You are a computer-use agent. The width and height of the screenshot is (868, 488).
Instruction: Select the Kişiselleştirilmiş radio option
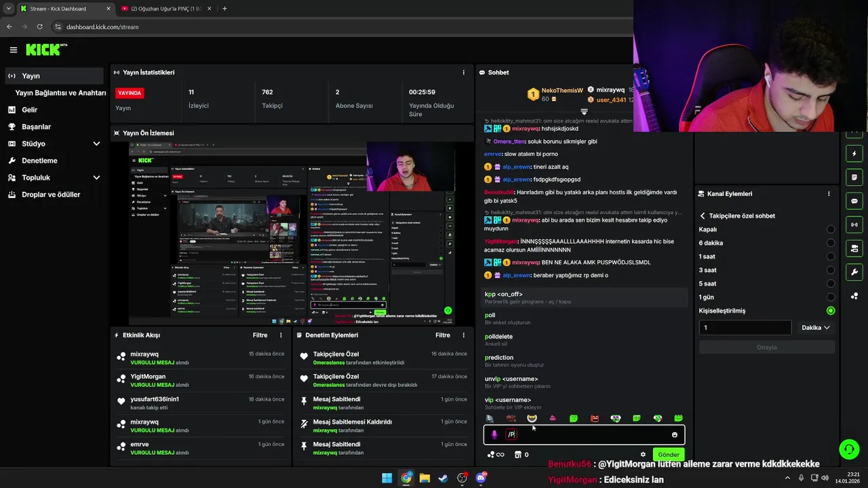(831, 310)
